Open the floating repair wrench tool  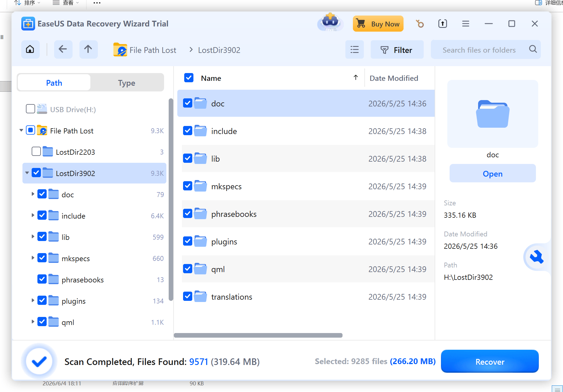click(536, 257)
